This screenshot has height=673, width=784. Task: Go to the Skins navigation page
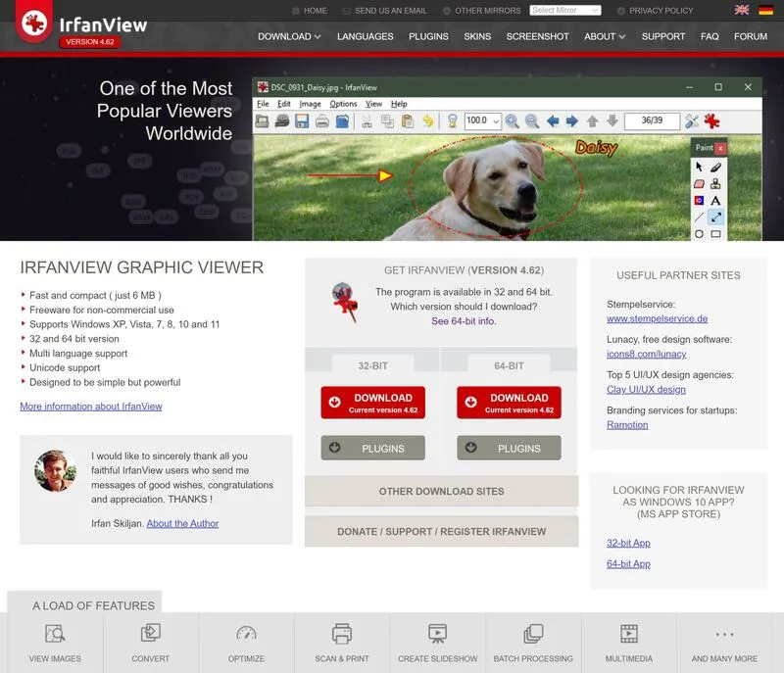point(477,36)
